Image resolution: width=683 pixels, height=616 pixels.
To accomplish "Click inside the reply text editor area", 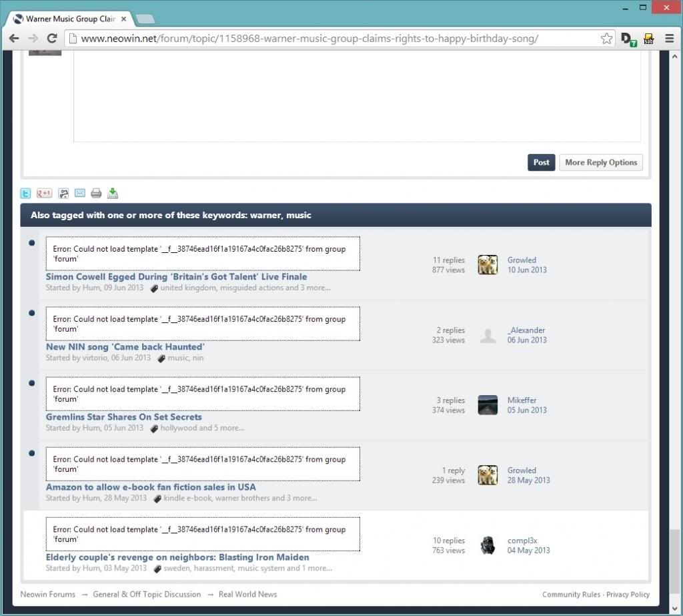I will point(357,96).
